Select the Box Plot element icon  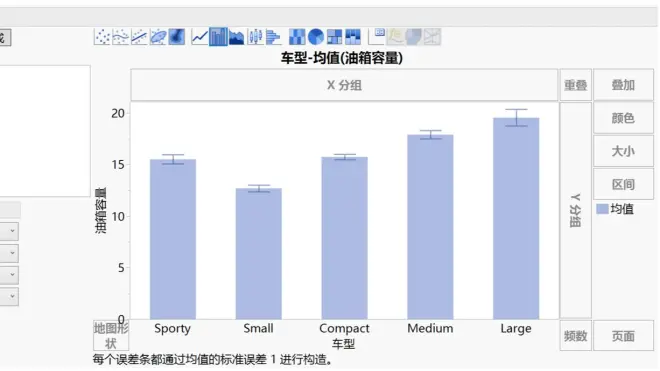[255, 37]
